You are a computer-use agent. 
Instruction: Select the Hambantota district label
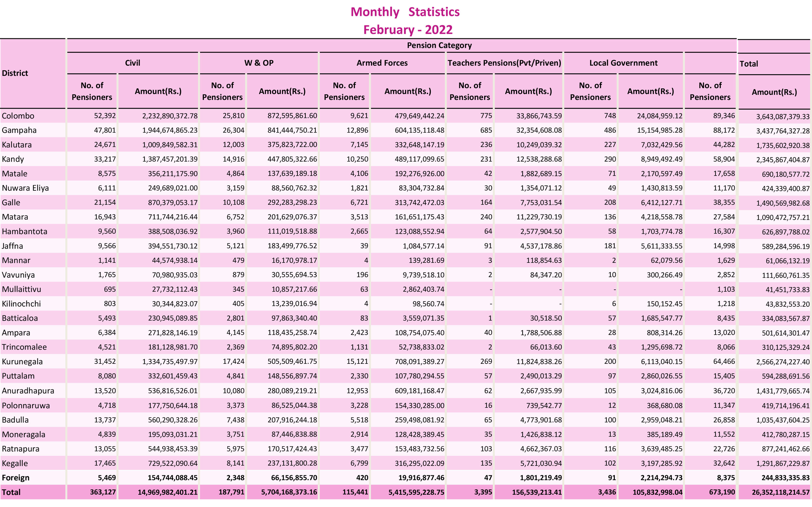click(24, 231)
